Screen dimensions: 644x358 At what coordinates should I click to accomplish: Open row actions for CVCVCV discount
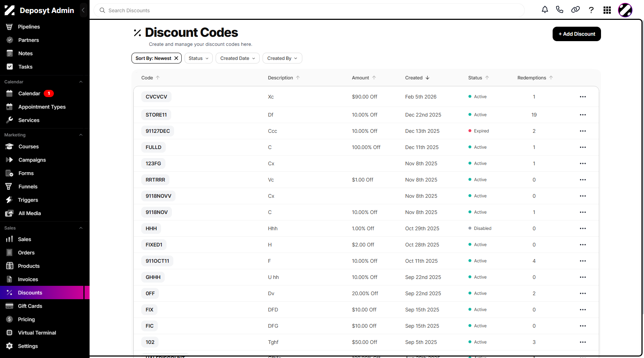pos(583,97)
